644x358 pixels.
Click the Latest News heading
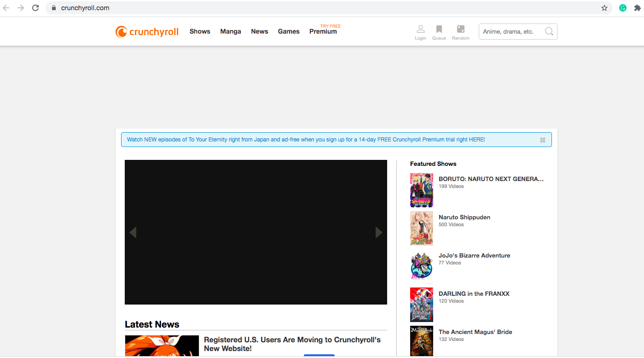tap(152, 324)
